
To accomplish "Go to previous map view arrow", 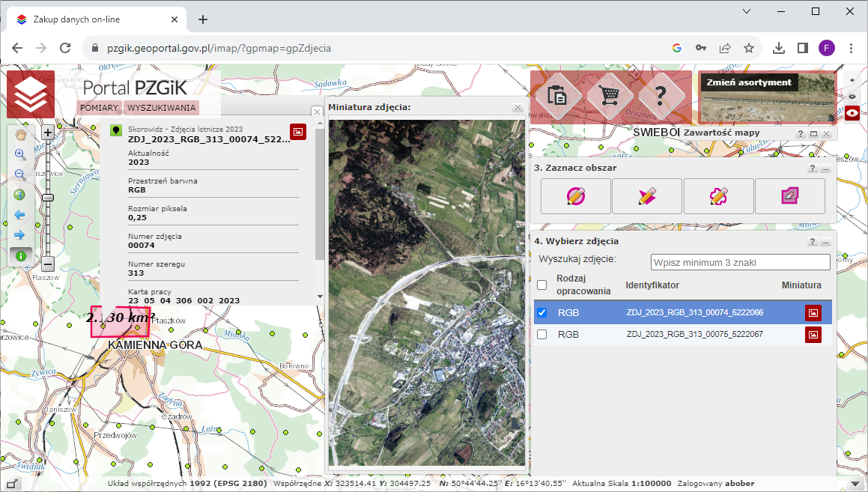I will 20,215.
